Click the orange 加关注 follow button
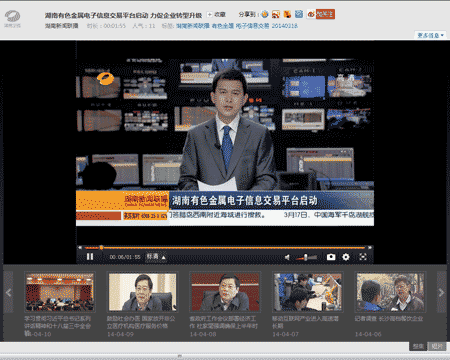 click(x=325, y=14)
